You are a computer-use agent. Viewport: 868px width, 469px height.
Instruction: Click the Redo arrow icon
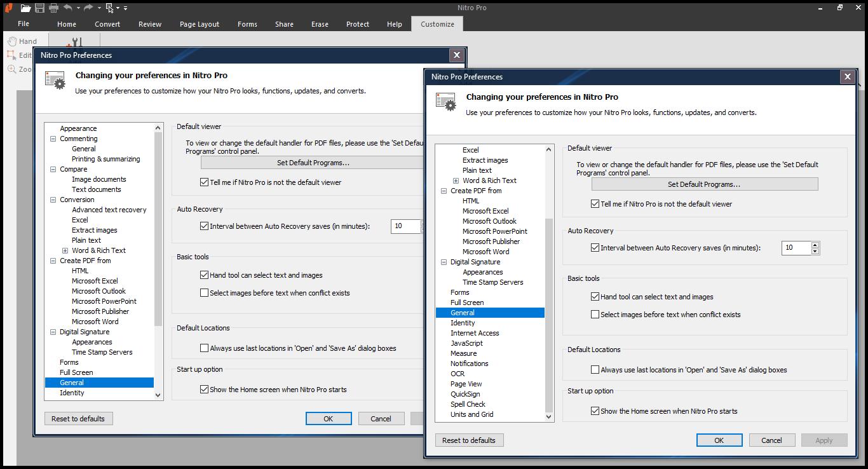(88, 8)
